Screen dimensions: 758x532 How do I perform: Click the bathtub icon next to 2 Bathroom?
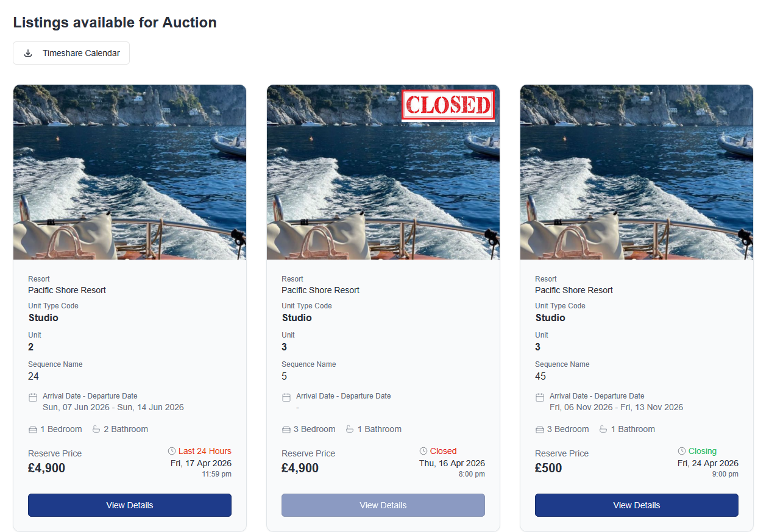(96, 429)
